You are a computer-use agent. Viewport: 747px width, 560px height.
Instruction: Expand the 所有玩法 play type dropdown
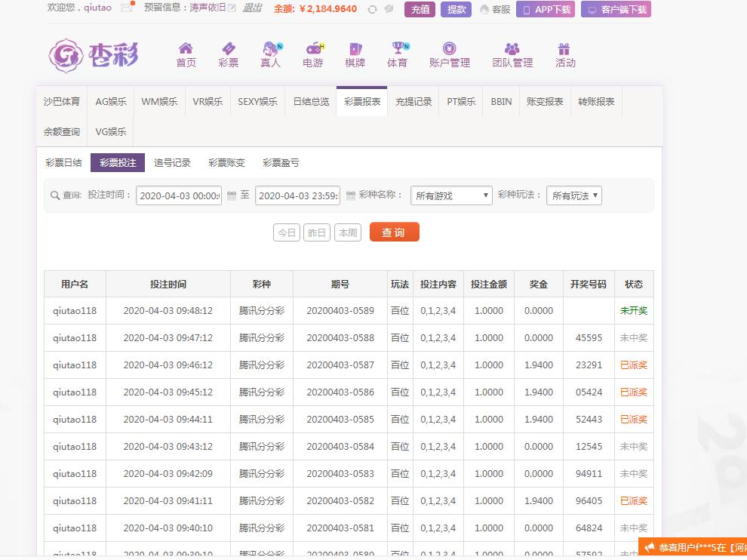pos(573,195)
